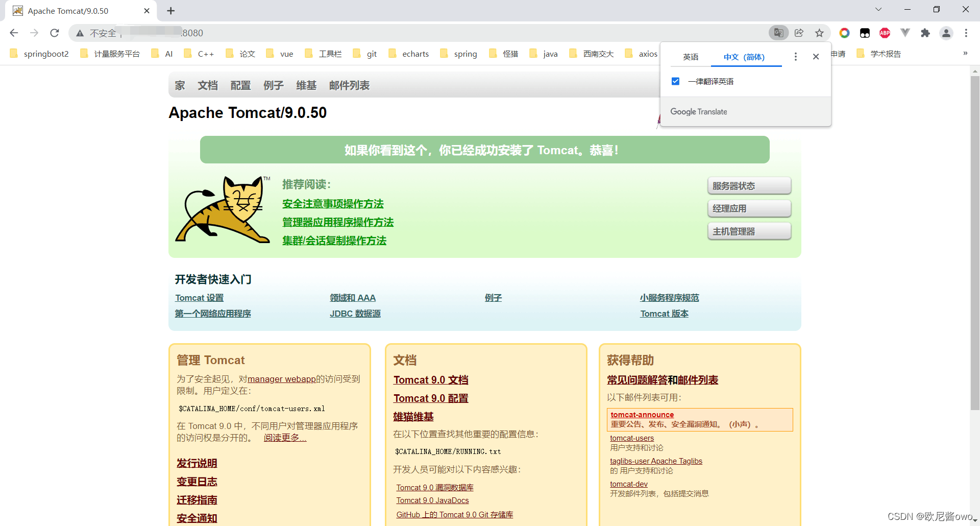Image resolution: width=980 pixels, height=526 pixels.
Task: Click the 服务器状态 button
Action: coord(749,186)
